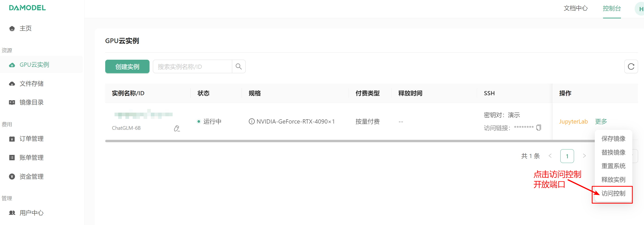Switch to the 控制台 tab
This screenshot has height=225, width=644.
[612, 8]
